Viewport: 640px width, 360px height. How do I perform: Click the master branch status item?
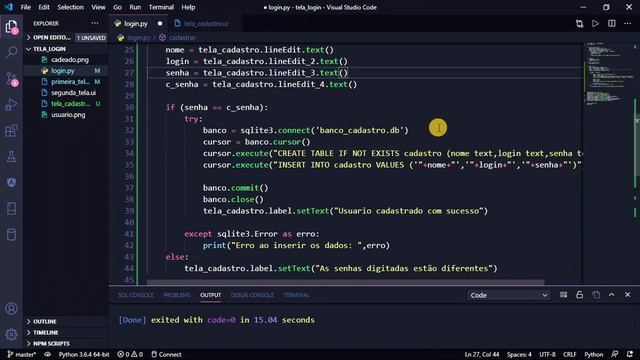click(x=22, y=354)
